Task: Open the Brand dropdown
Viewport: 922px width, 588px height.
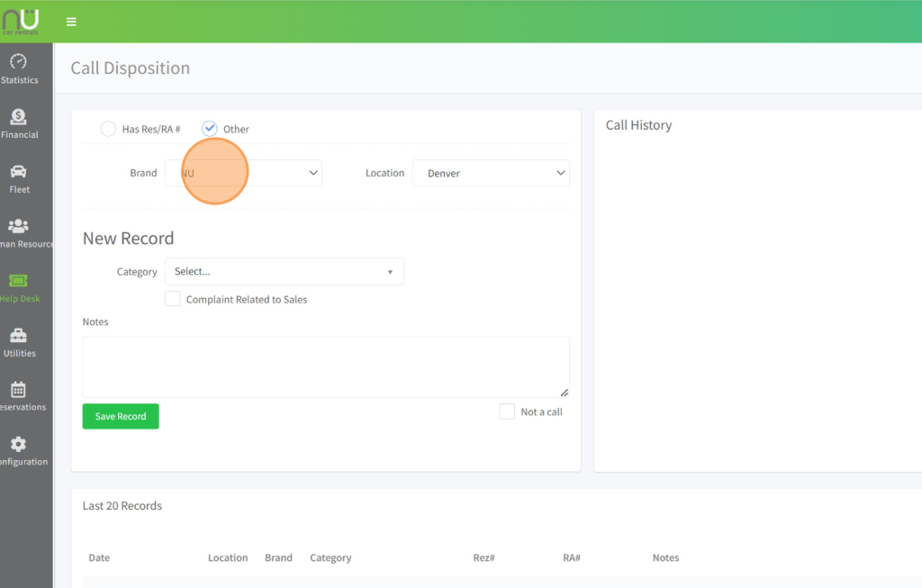Action: coord(243,173)
